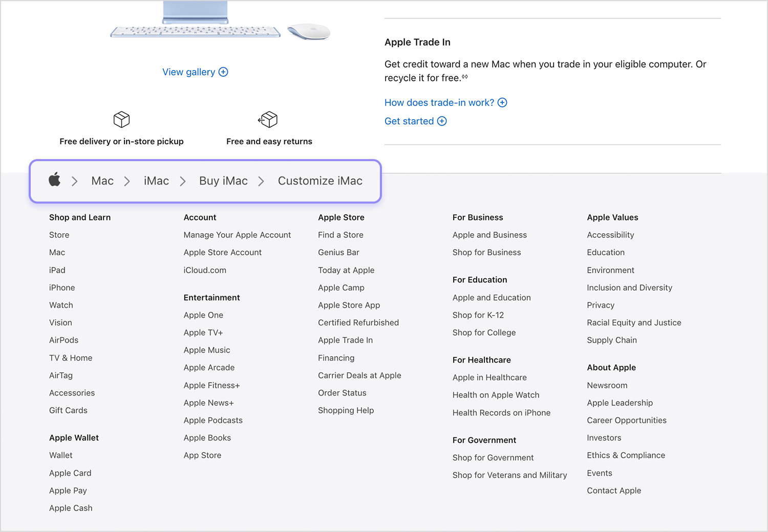Open Manage Your Apple Account
The image size is (768, 532).
coord(237,235)
